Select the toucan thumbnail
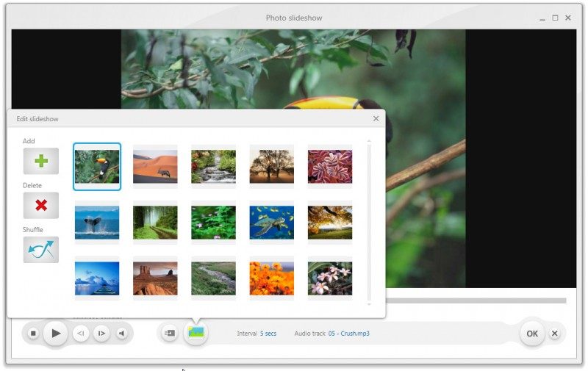 click(97, 166)
